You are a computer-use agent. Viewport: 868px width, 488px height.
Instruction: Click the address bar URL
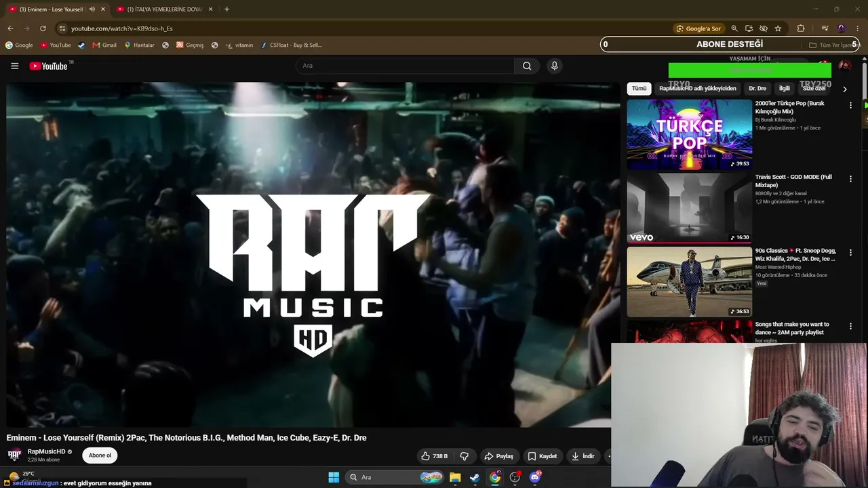point(122,28)
